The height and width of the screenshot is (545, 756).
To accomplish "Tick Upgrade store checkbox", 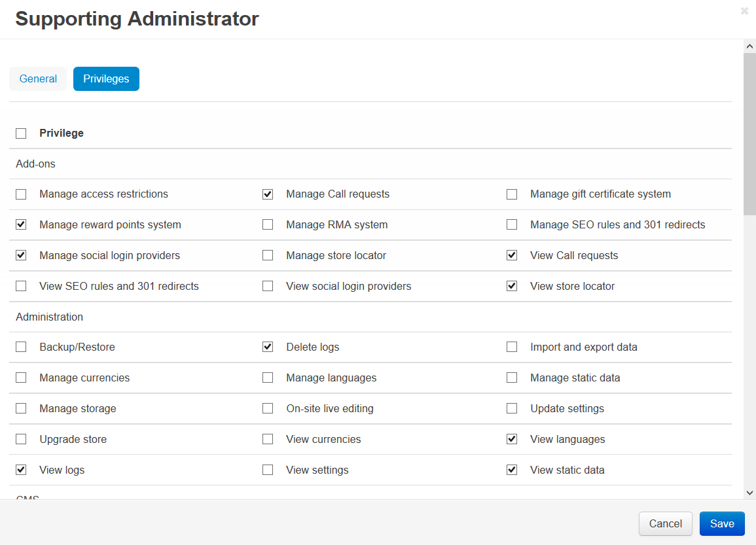I will pyautogui.click(x=21, y=439).
